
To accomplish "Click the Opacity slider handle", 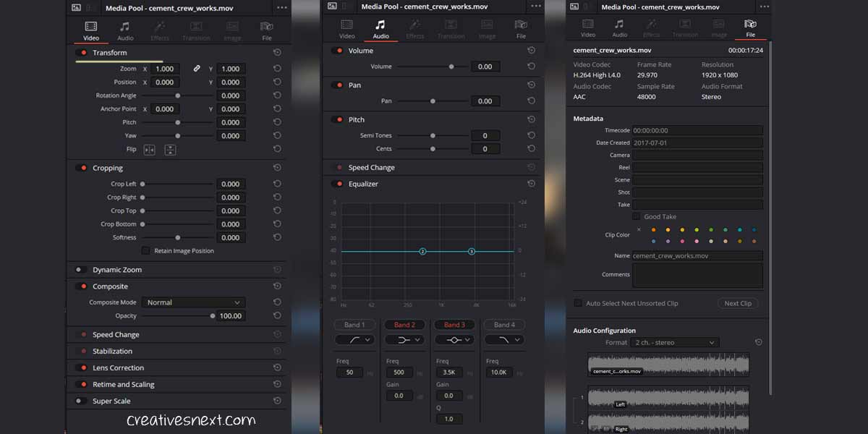I will tap(213, 316).
